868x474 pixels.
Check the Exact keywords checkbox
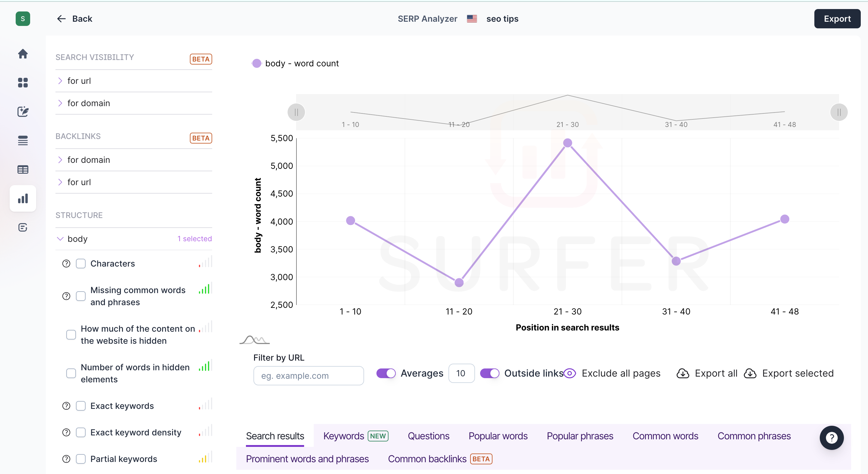[80, 406]
